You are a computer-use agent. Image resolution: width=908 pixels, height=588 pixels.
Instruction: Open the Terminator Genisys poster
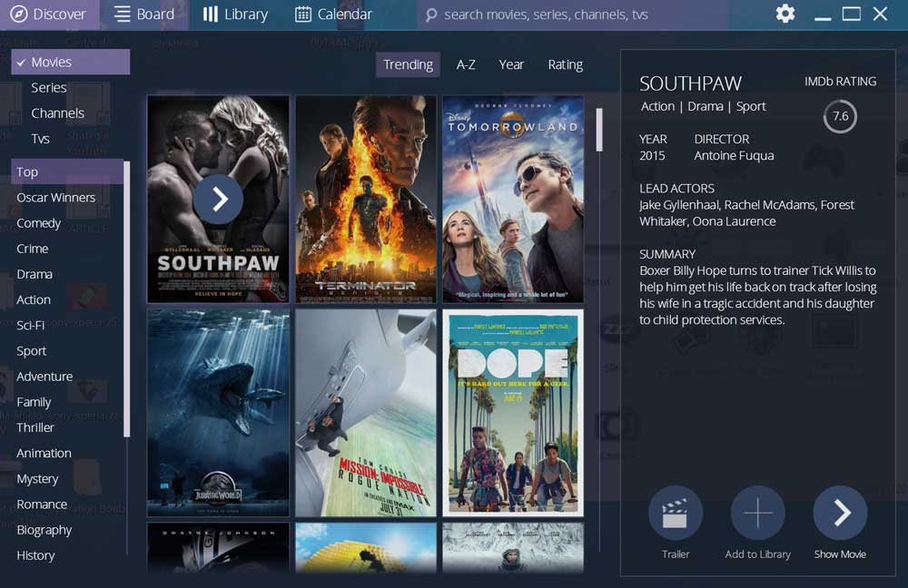point(365,199)
